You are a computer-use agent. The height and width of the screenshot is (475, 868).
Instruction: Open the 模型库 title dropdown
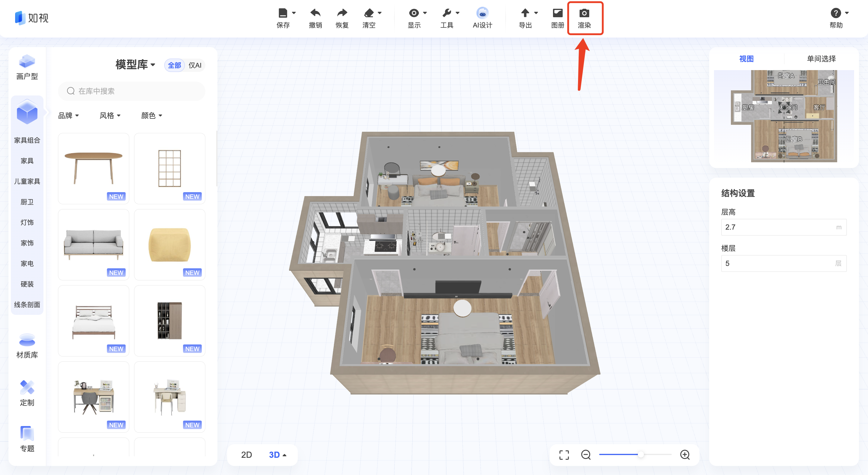pyautogui.click(x=136, y=65)
